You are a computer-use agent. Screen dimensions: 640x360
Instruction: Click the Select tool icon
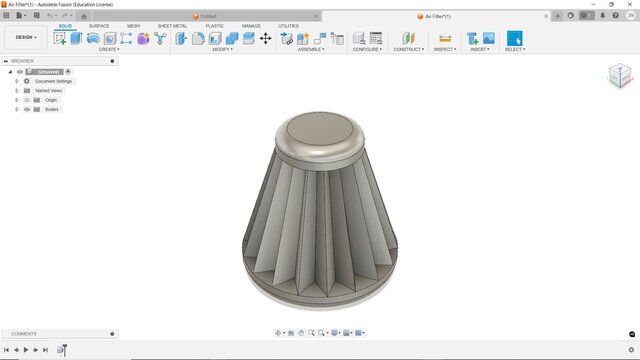coord(515,38)
